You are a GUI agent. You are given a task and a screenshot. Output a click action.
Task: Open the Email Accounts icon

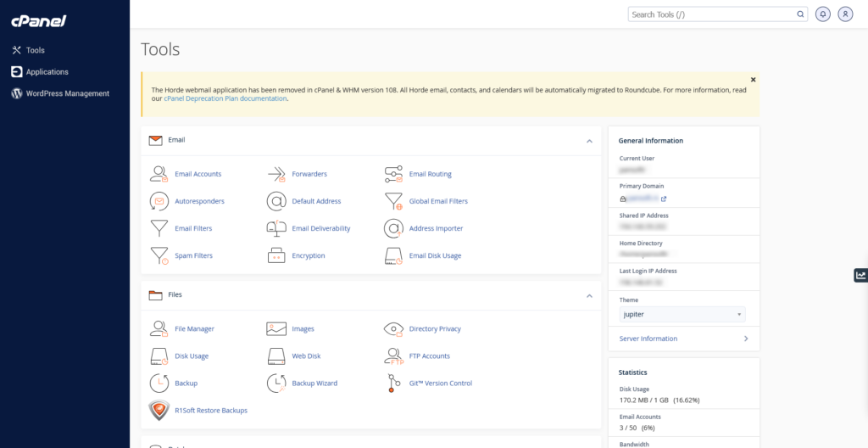click(159, 174)
